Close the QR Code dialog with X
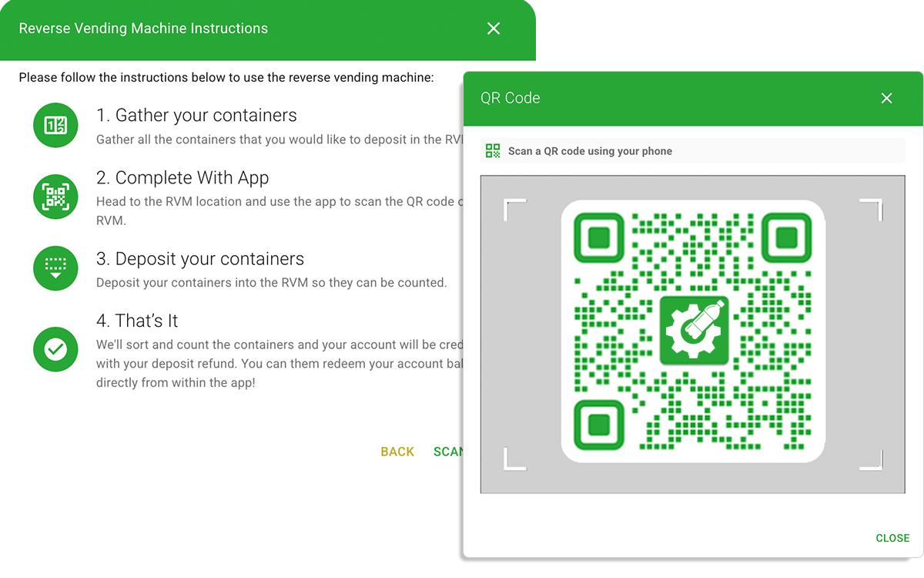The height and width of the screenshot is (578, 924). (886, 98)
